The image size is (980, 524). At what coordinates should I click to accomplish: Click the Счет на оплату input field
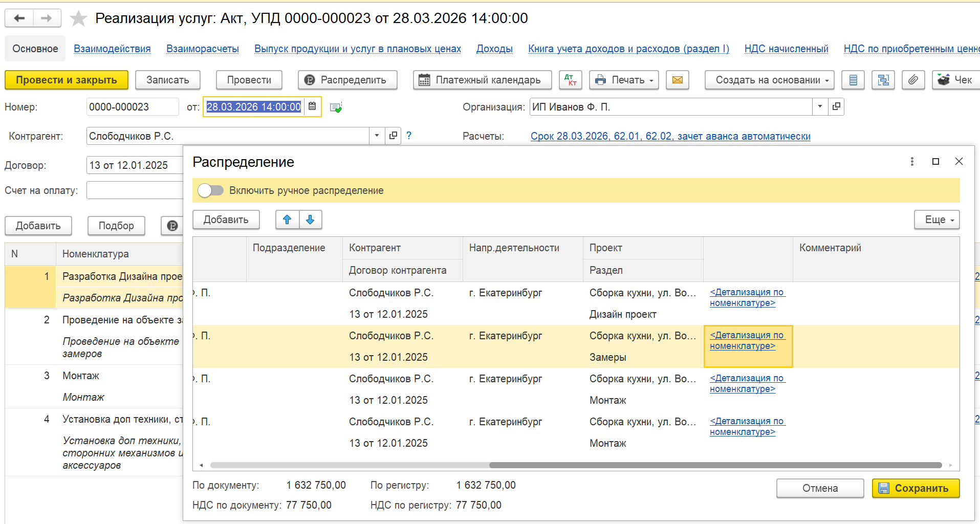(135, 190)
